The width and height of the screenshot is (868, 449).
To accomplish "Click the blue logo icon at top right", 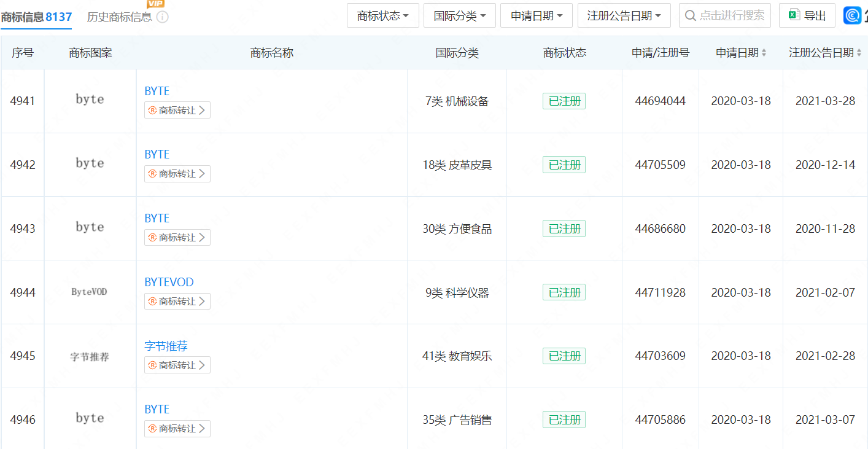I will pos(853,15).
